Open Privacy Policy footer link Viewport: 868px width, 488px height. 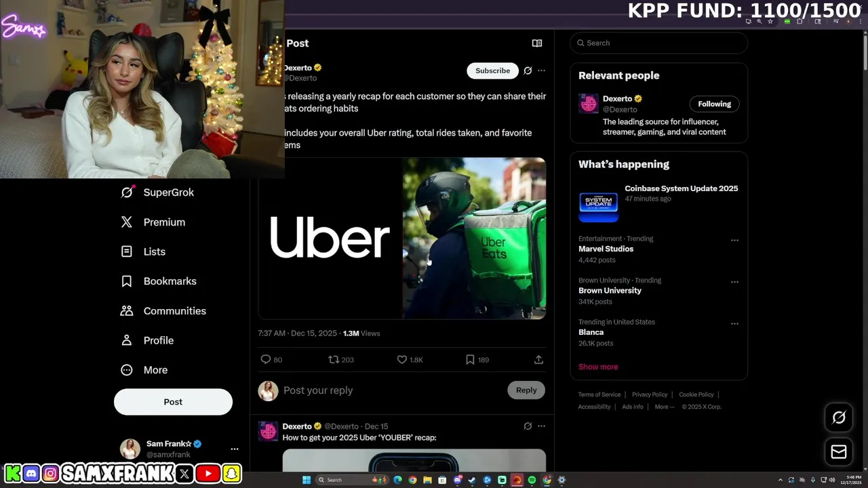coord(650,394)
